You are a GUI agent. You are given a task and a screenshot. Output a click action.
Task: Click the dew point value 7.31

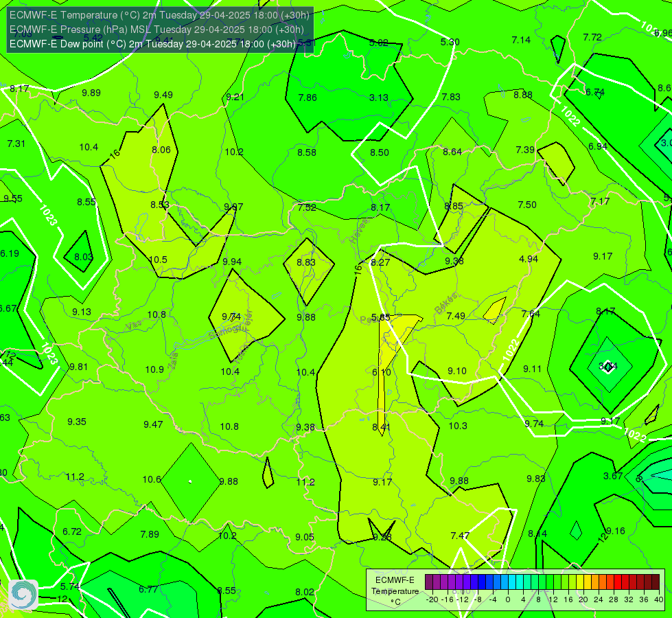pyautogui.click(x=16, y=144)
